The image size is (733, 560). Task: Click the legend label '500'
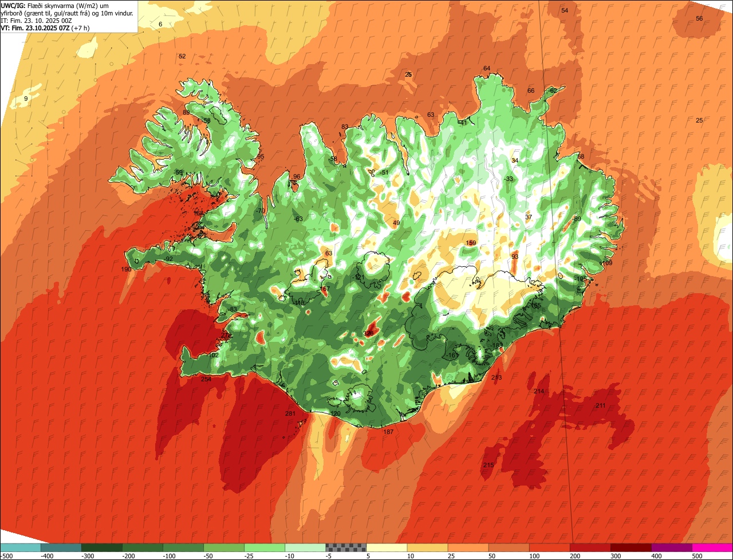tap(697, 556)
